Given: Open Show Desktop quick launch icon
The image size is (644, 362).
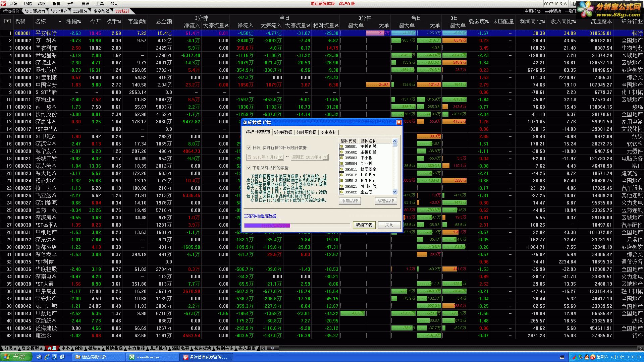Looking at the screenshot, I should coord(39,357).
